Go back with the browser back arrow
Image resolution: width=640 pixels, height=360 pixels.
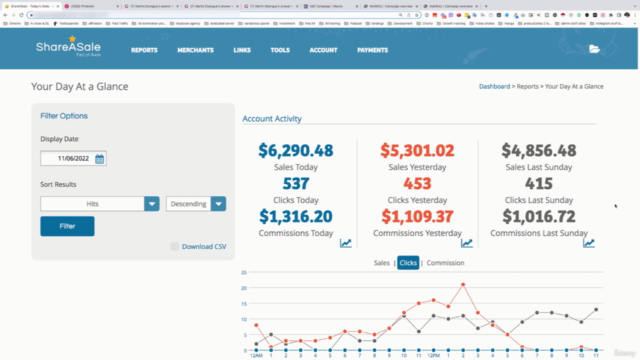point(5,15)
